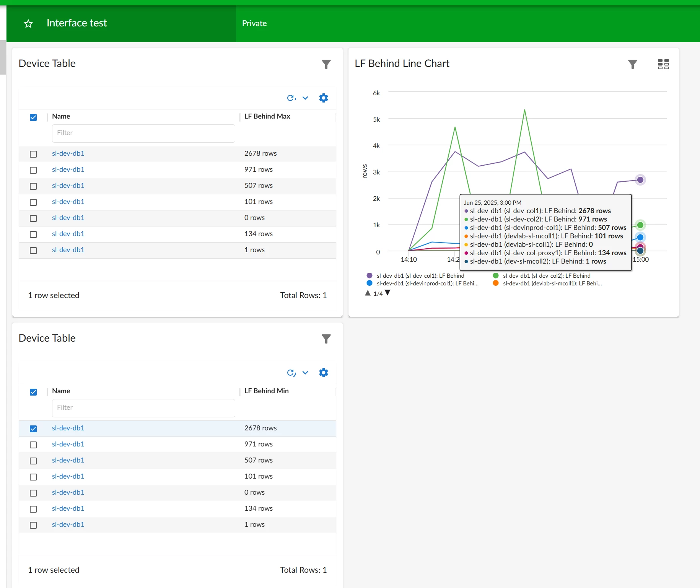
Task: Check the 971 rows entry in top table
Action: pos(33,170)
